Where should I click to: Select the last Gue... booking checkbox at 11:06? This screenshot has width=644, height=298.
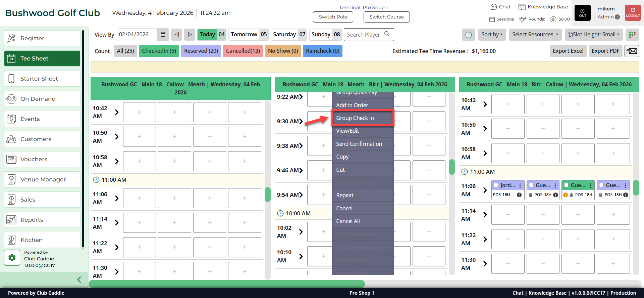coord(601,185)
